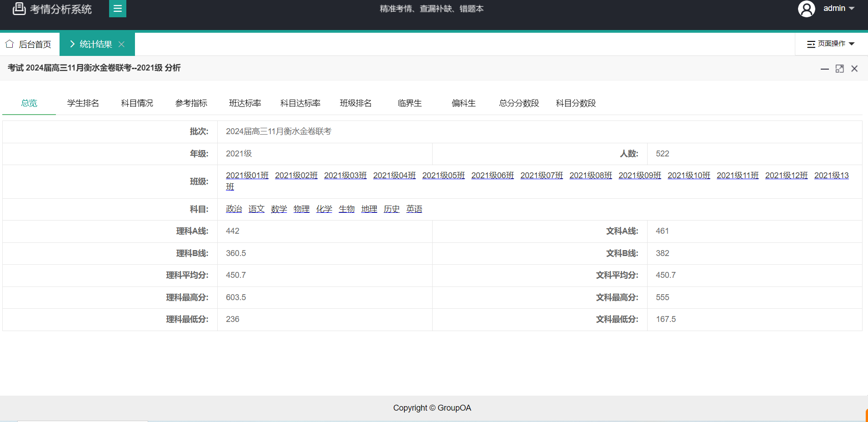The width and height of the screenshot is (868, 422).
Task: Select the 理科A线 value 442
Action: (233, 231)
